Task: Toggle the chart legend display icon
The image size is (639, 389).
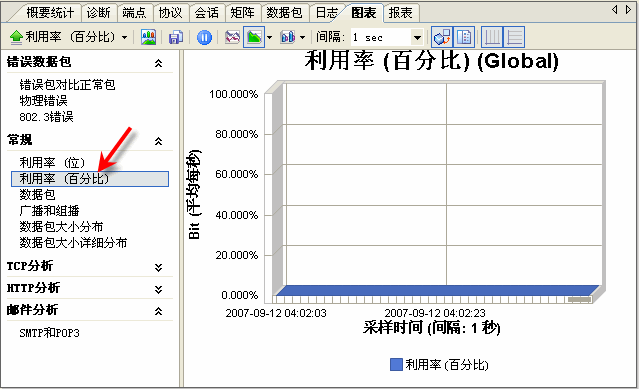Action: (464, 37)
